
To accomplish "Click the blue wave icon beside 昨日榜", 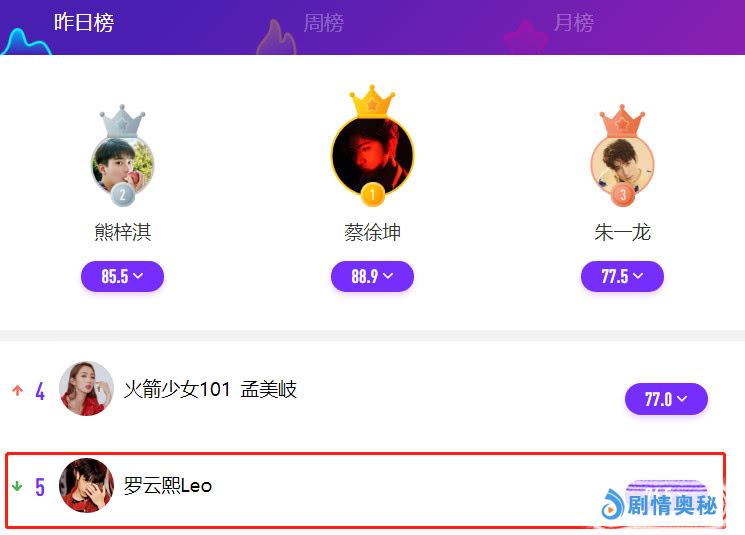I will [x=26, y=42].
